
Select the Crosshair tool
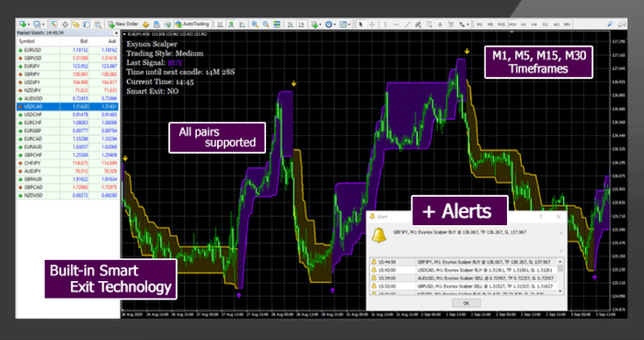coord(372,24)
